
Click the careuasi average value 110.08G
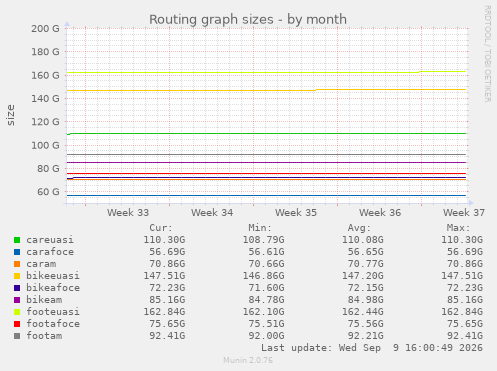[x=363, y=240]
